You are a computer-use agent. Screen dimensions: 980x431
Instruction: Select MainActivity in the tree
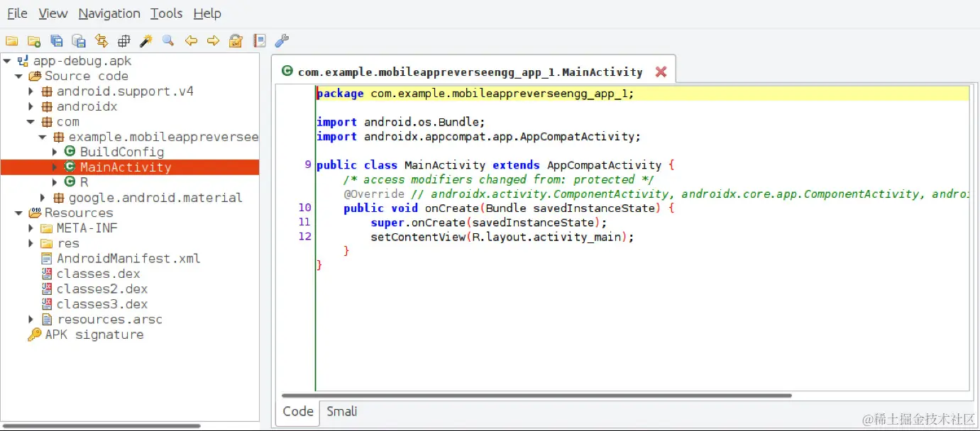[x=126, y=167]
